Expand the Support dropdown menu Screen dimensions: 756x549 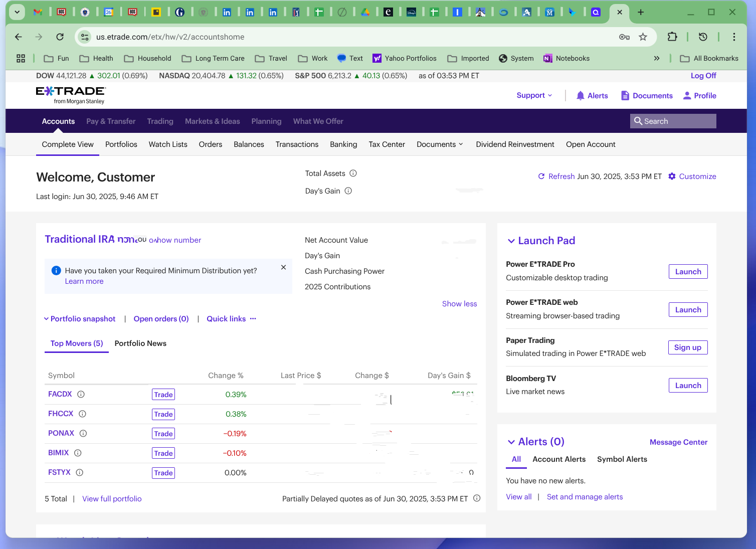point(534,95)
